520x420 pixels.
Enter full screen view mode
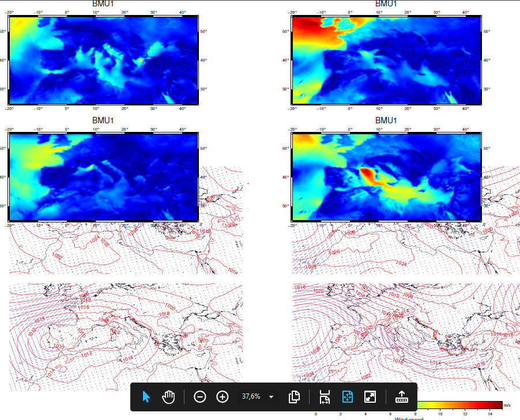[370, 397]
